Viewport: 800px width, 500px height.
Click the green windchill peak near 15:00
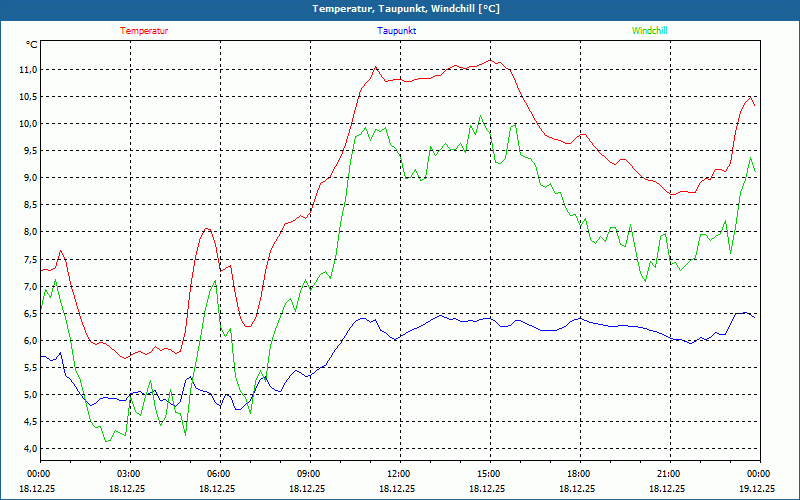pos(480,116)
